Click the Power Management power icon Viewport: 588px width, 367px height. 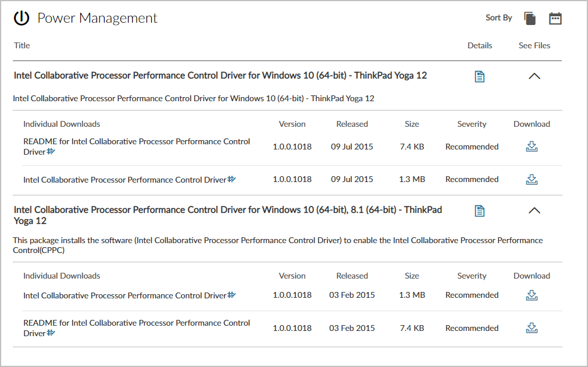[x=22, y=18]
